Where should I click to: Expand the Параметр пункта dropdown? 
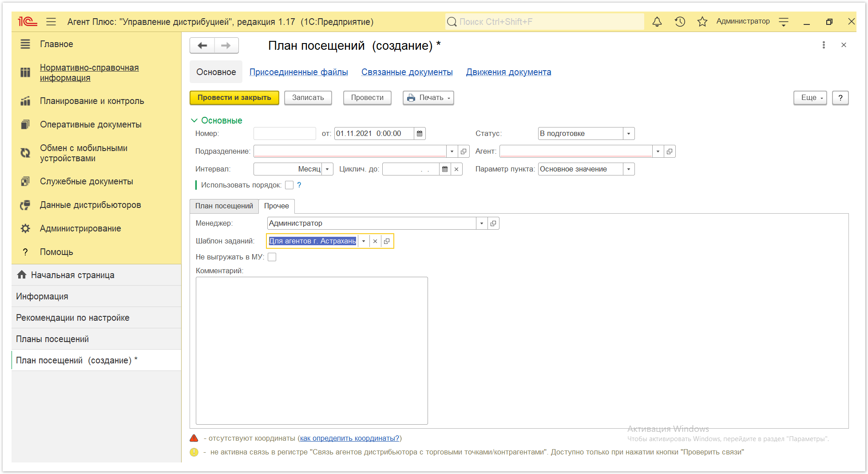pyautogui.click(x=629, y=169)
